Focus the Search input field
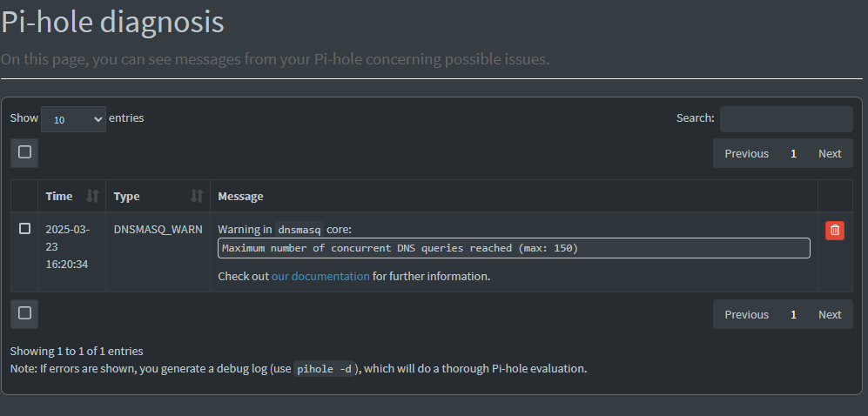Viewport: 868px width, 416px height. [786, 119]
